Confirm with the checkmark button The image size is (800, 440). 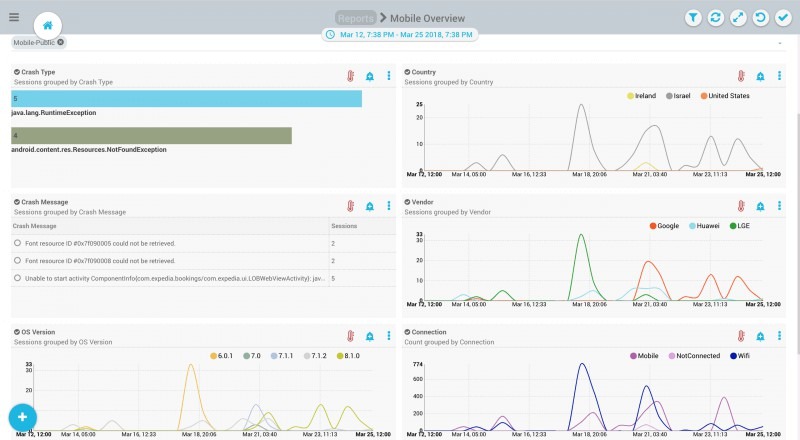(784, 18)
